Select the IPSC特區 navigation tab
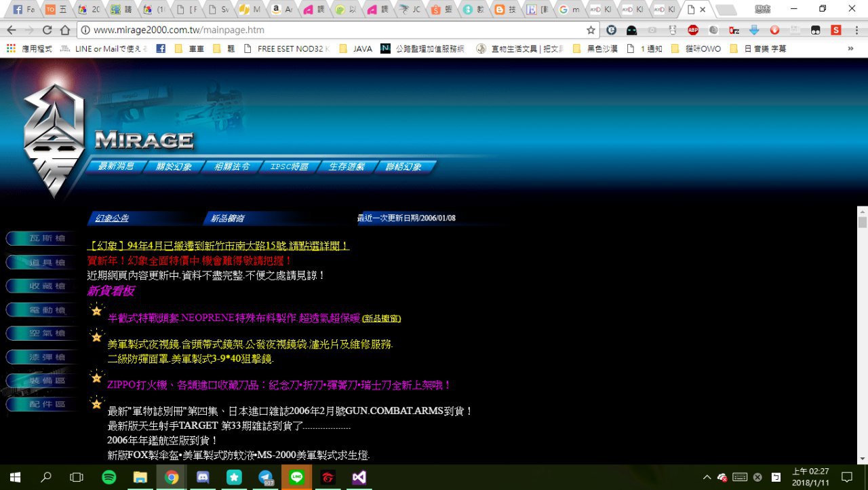Image resolution: width=868 pixels, height=490 pixels. (289, 167)
